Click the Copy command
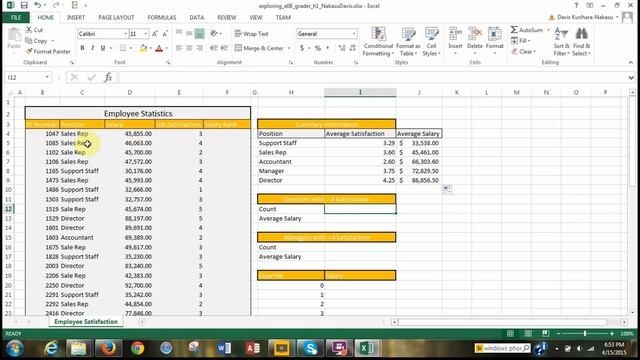 [36, 41]
